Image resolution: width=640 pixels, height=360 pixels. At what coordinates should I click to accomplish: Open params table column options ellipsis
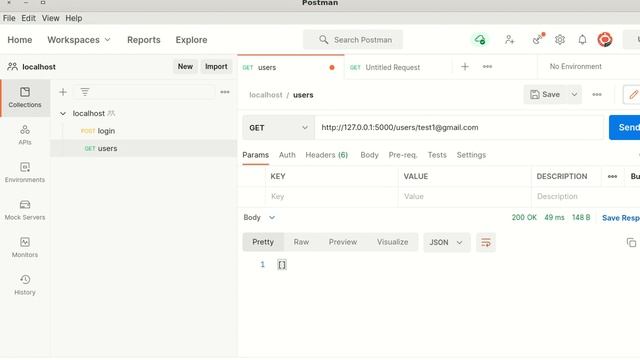[x=612, y=176]
